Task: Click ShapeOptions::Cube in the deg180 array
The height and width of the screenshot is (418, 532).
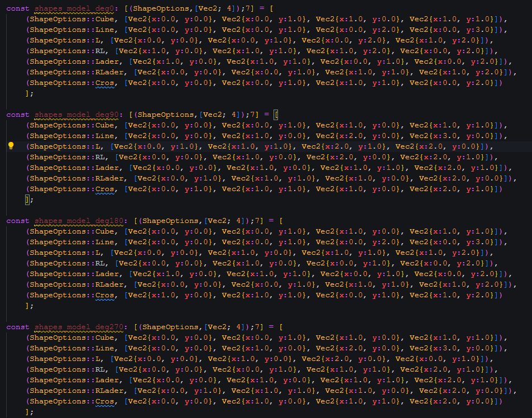Action: point(72,231)
